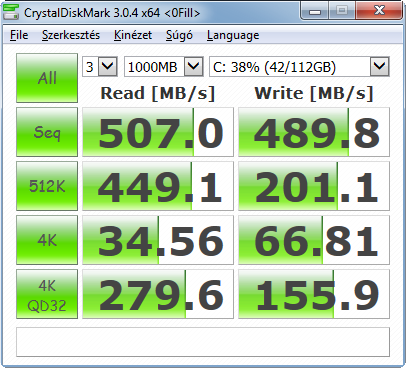The width and height of the screenshot is (406, 368).
Task: Open the File menu
Action: coord(19,35)
